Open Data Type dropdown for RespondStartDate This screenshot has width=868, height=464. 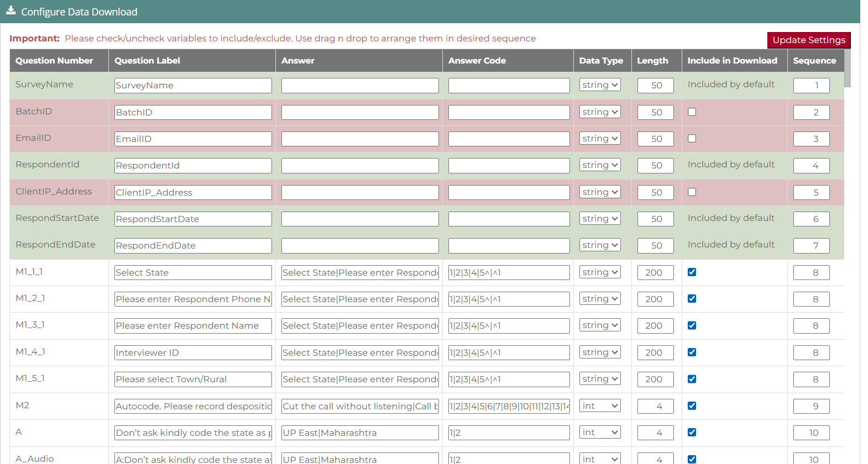point(600,219)
